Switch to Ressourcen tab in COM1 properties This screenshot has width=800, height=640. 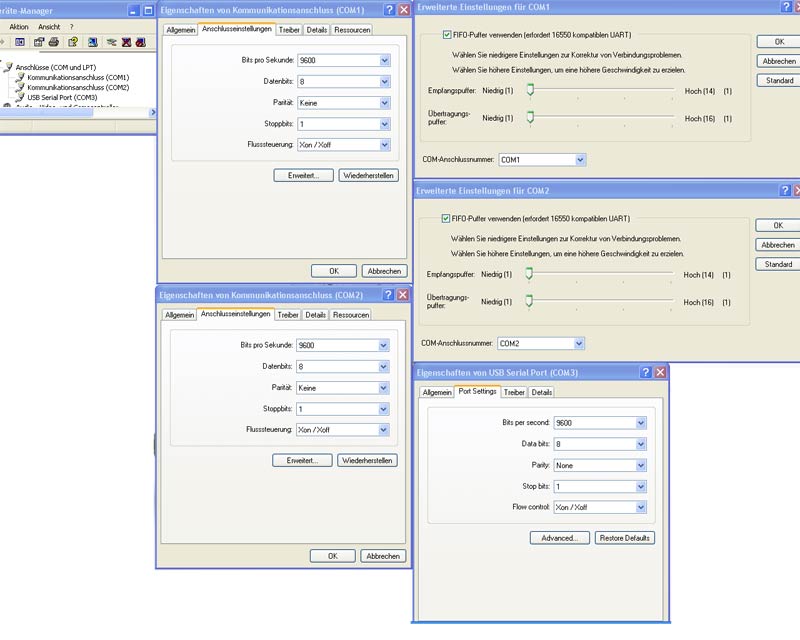click(x=352, y=30)
